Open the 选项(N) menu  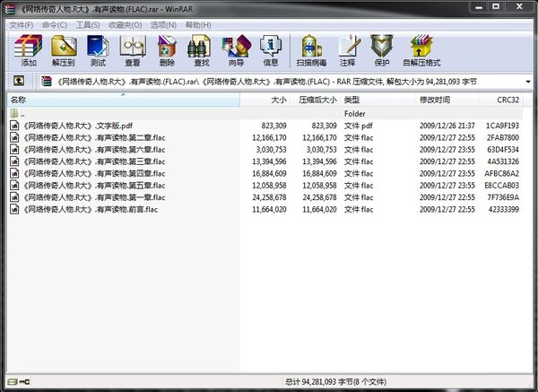pyautogui.click(x=163, y=25)
